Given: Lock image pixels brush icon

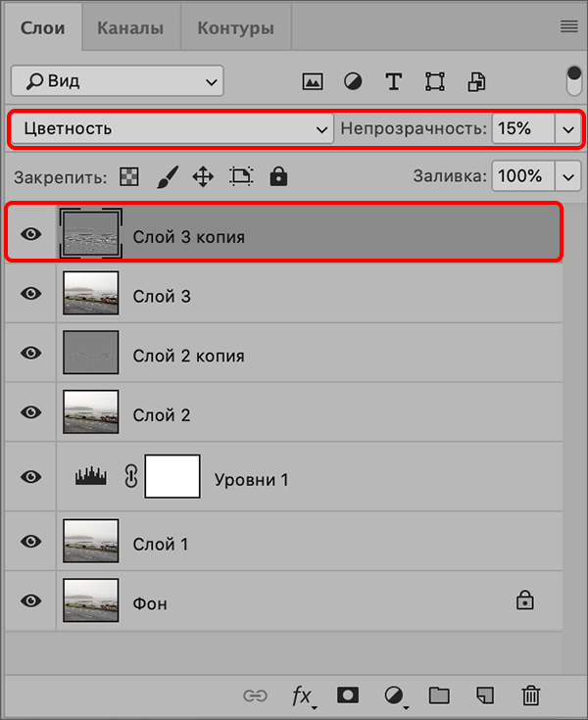Looking at the screenshot, I should click(166, 176).
